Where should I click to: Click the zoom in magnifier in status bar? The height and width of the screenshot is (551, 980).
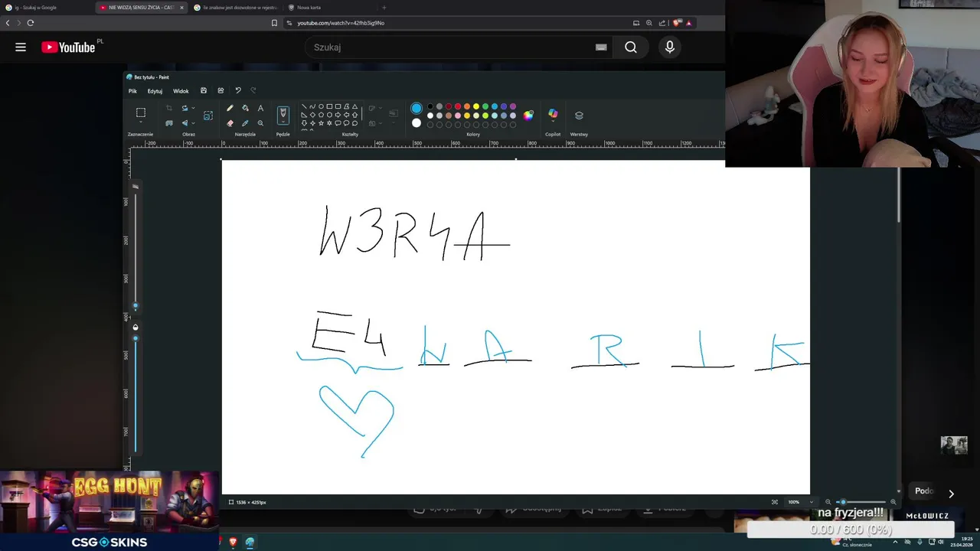click(893, 502)
